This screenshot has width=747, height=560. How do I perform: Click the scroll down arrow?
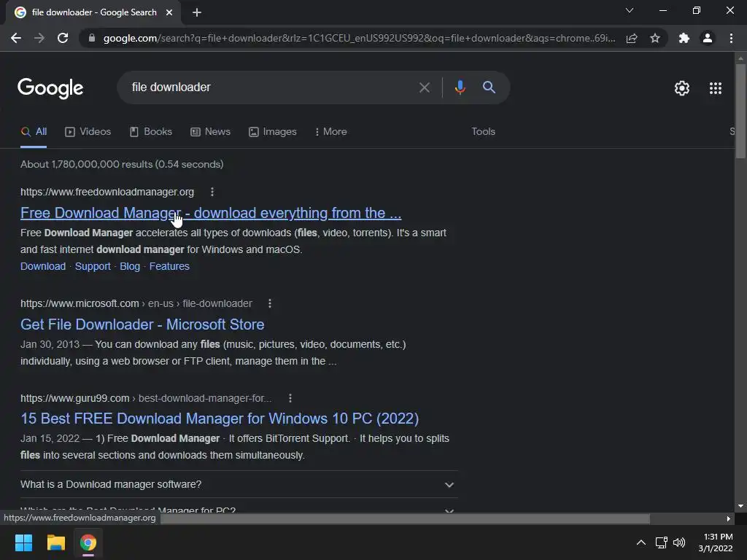(x=740, y=506)
